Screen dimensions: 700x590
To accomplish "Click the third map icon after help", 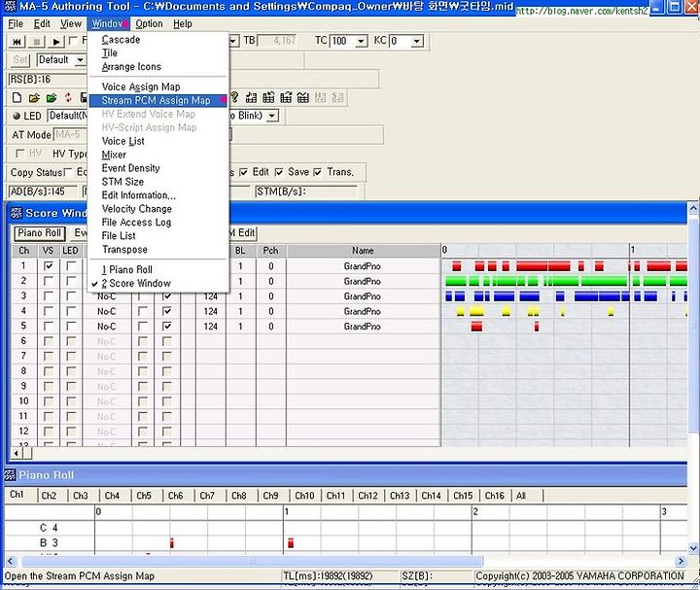I will [286, 97].
